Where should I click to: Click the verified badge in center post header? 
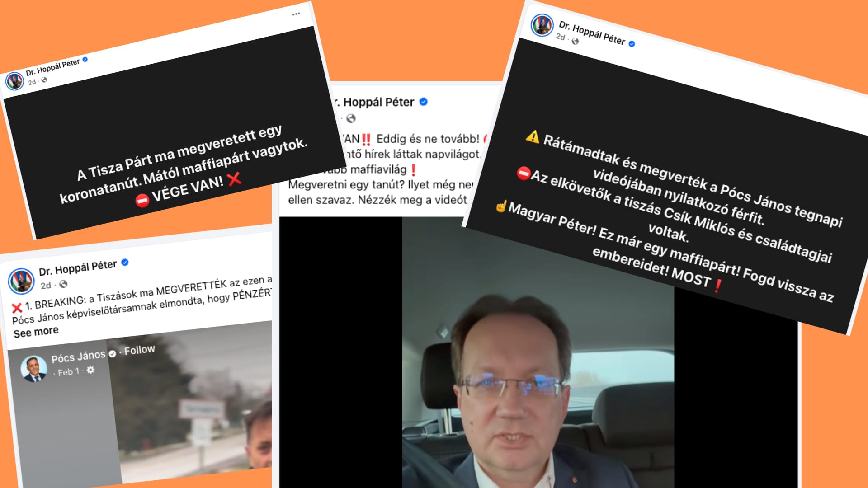(x=424, y=102)
